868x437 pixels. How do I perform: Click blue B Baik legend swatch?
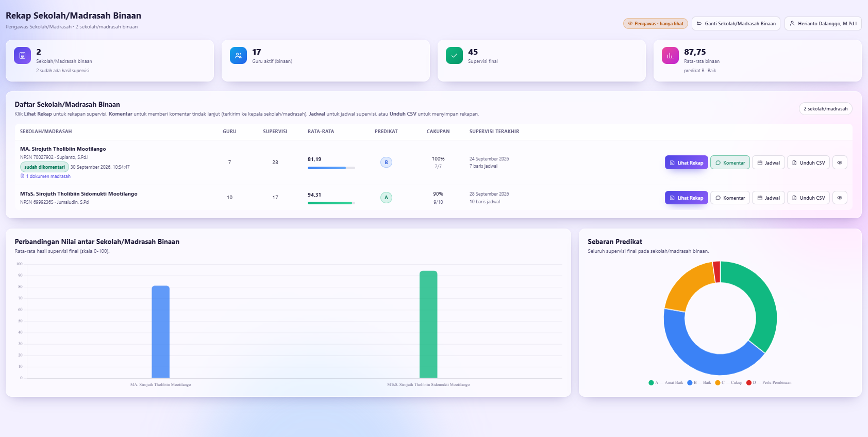tap(690, 383)
